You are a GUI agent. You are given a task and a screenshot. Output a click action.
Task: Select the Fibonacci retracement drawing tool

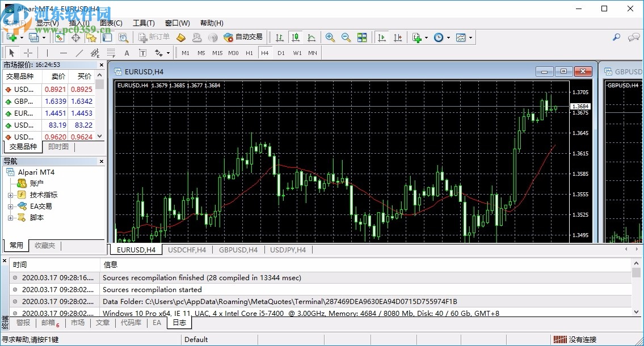point(111,53)
